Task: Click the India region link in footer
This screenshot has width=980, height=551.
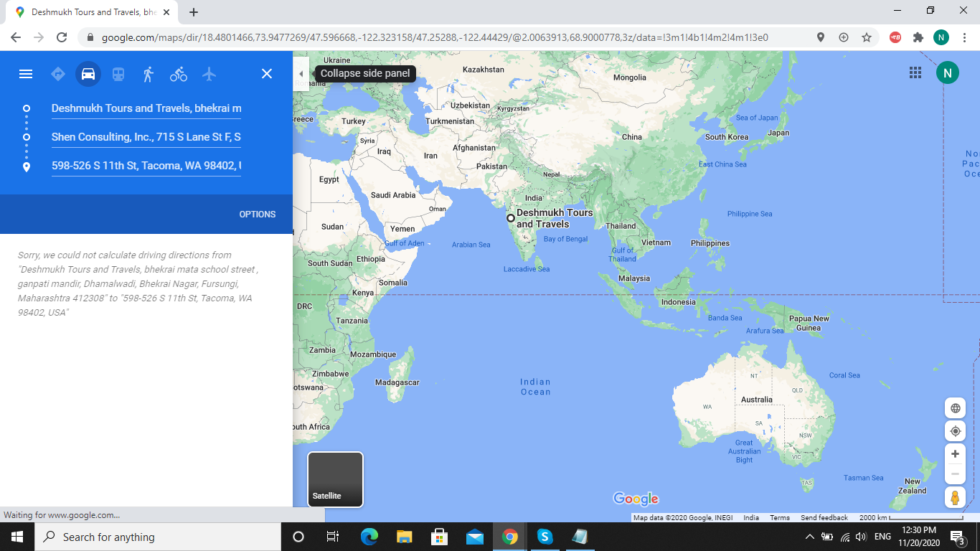Action: click(751, 517)
